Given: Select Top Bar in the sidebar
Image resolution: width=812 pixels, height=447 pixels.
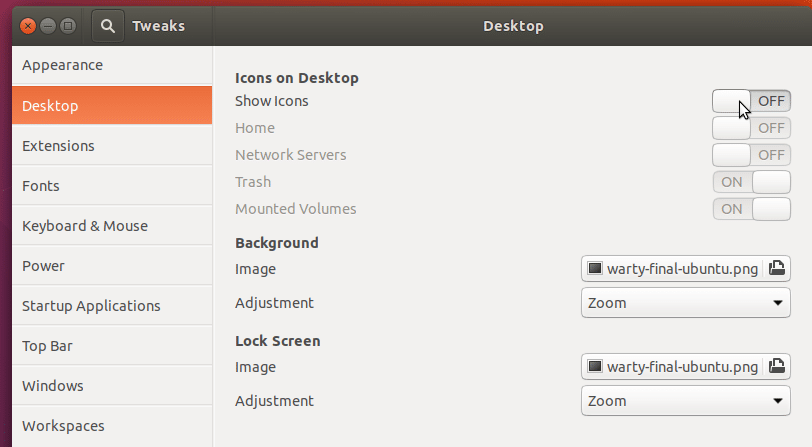Looking at the screenshot, I should tap(112, 345).
